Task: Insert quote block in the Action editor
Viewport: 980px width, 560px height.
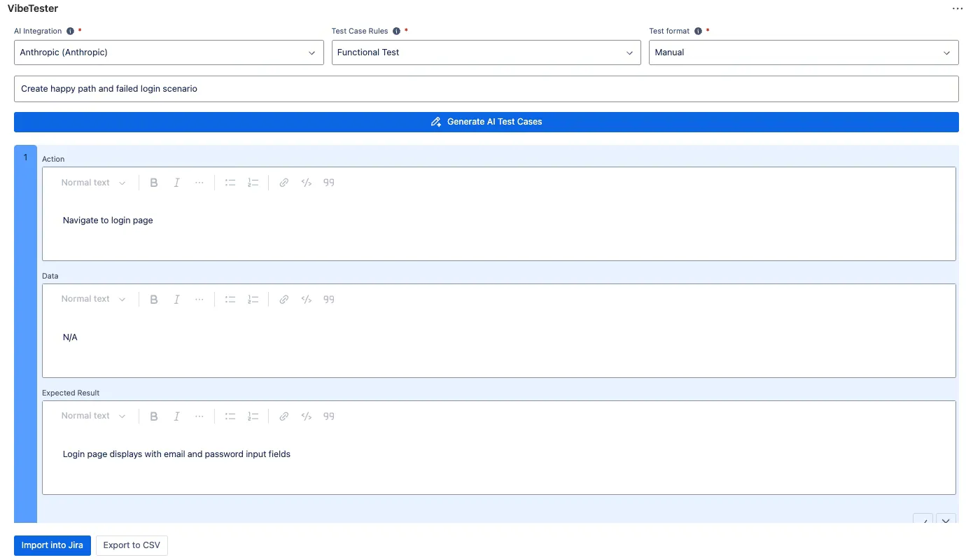Action: tap(329, 183)
